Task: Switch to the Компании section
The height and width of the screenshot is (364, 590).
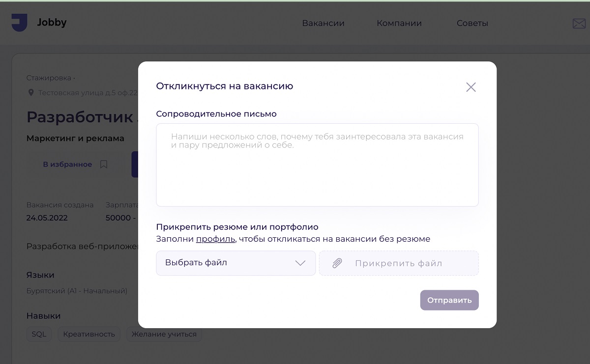Action: pos(399,23)
